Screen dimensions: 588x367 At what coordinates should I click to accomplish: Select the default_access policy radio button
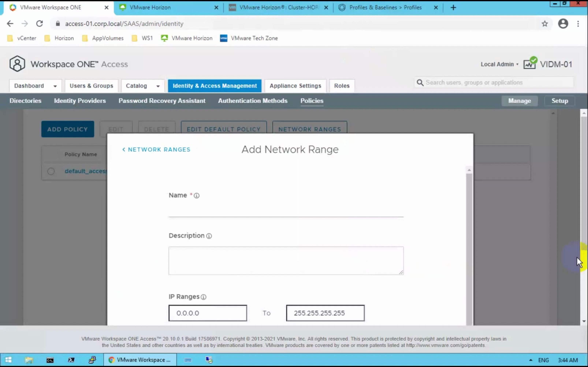51,171
